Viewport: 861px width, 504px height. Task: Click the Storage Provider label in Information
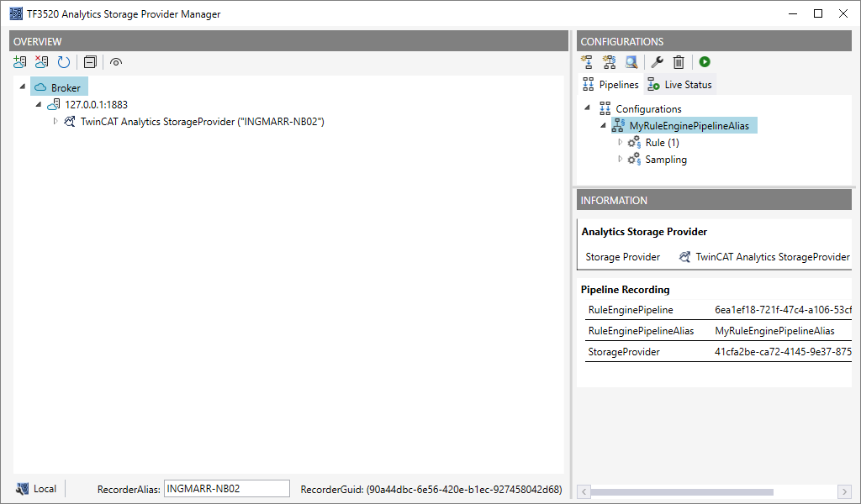[623, 257]
